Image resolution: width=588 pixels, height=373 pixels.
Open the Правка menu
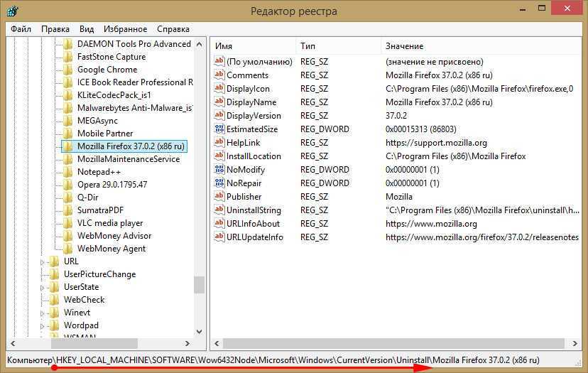55,29
